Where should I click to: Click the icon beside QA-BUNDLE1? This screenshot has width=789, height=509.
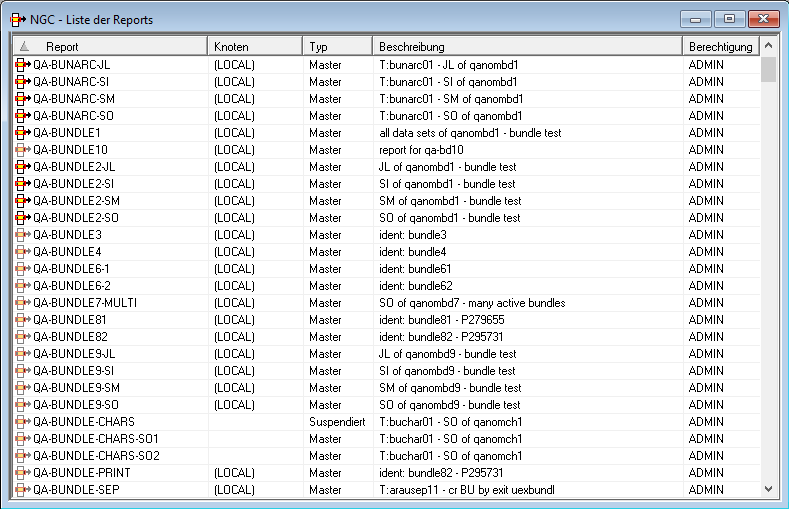point(22,132)
